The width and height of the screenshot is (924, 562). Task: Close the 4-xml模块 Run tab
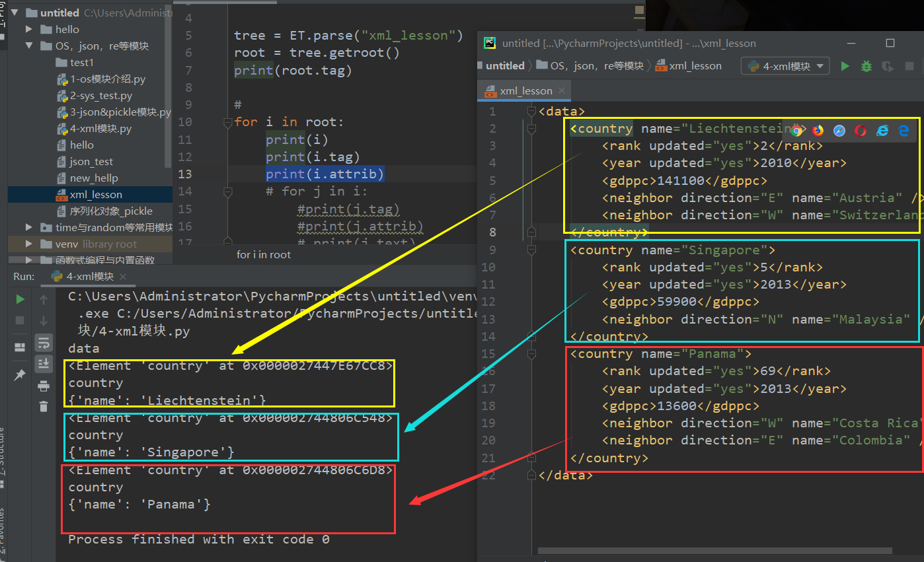point(124,277)
